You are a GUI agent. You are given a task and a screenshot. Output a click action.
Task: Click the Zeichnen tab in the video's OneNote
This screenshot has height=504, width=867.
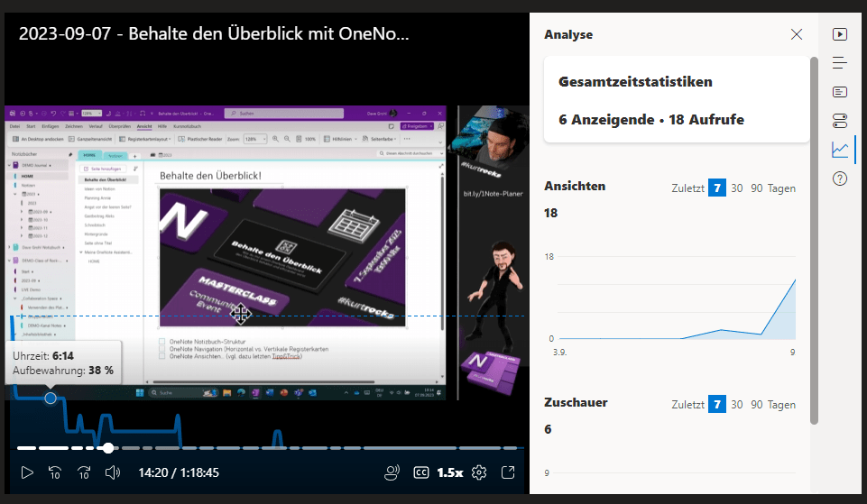[x=74, y=126]
